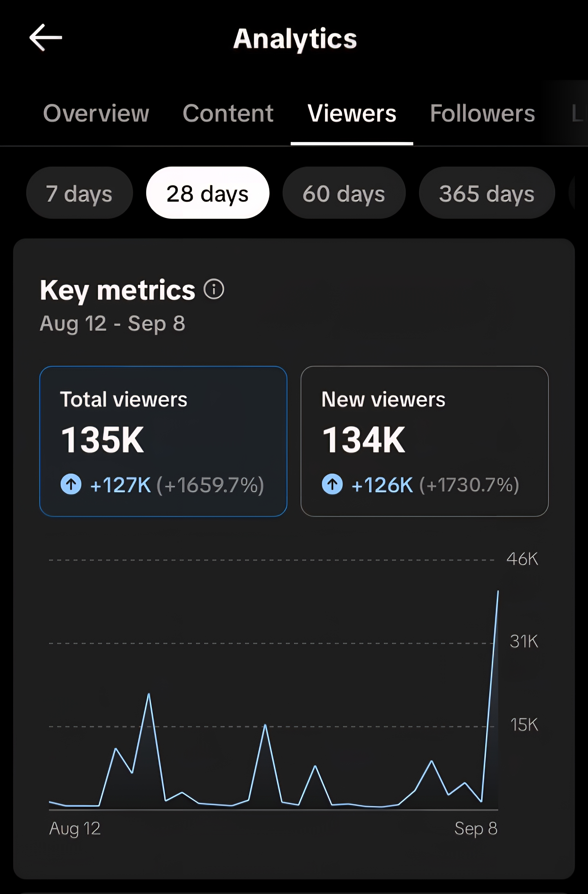Viewport: 588px width, 894px height.
Task: Switch to the Overview tab
Action: (x=96, y=113)
